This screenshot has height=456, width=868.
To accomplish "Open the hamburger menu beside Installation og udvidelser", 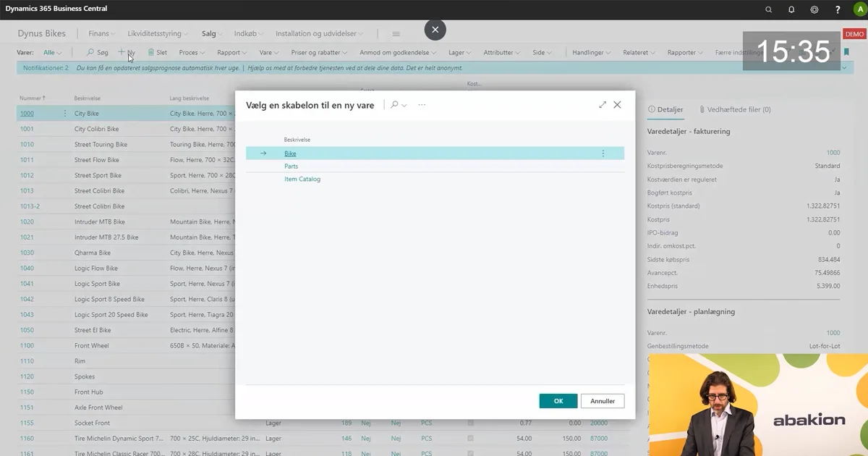I will pos(396,34).
